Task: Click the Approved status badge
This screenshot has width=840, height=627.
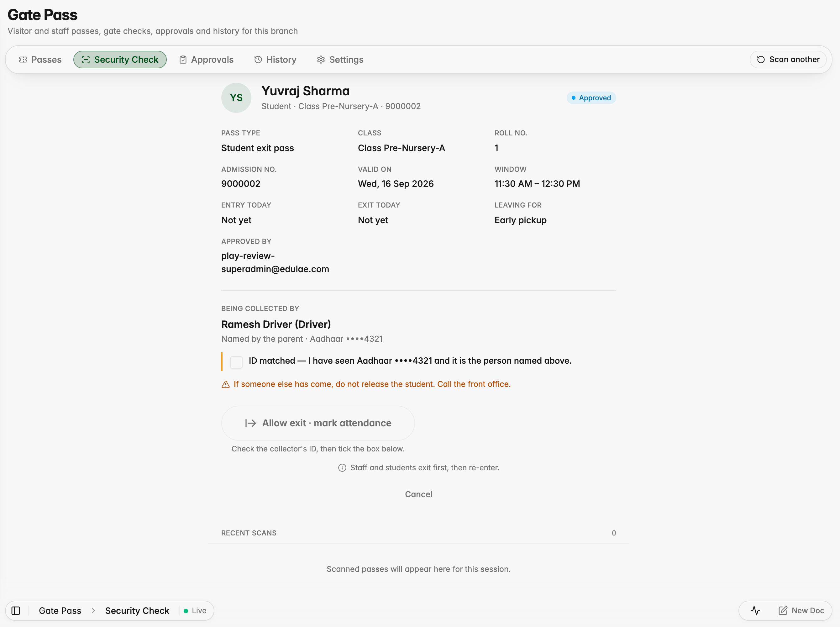Action: click(591, 98)
